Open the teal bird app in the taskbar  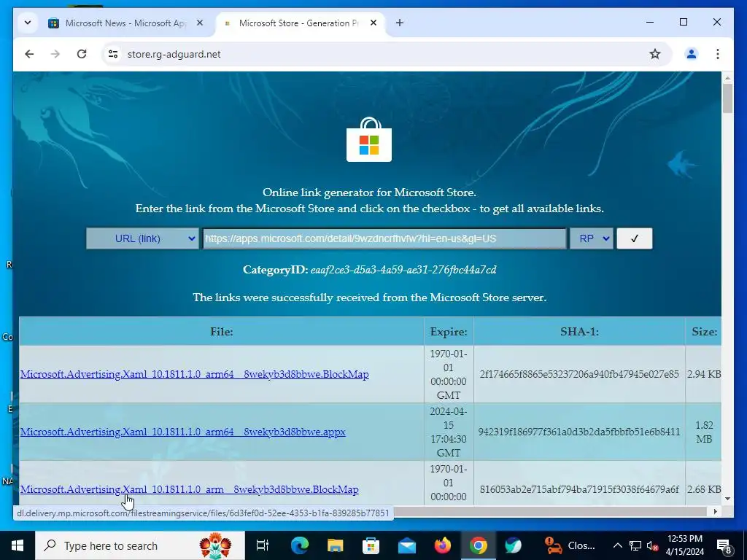pyautogui.click(x=514, y=545)
